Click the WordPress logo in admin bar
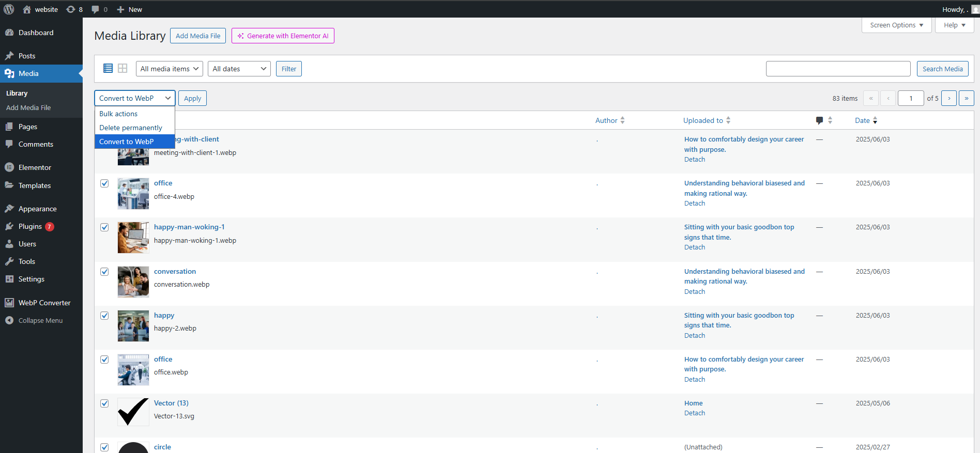This screenshot has height=453, width=980. tap(9, 9)
